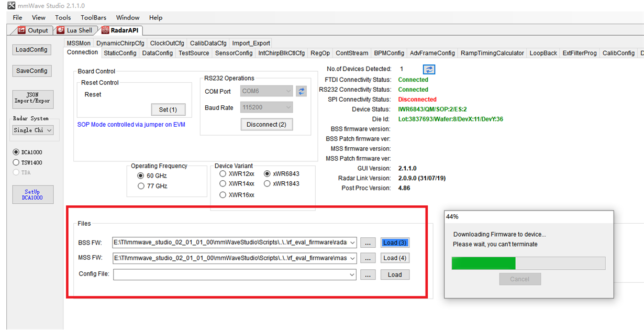Open the BPMConfig tab

pyautogui.click(x=389, y=53)
